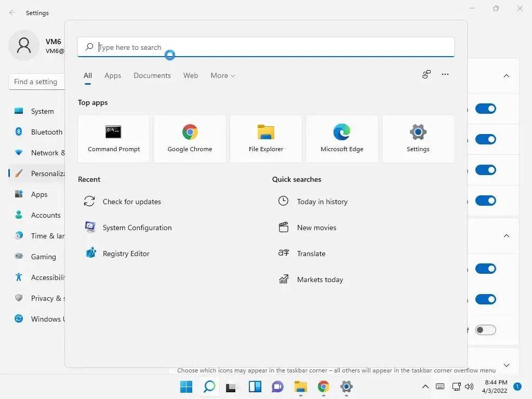Open Chrome from the taskbar
This screenshot has height=399, width=532.
pos(323,387)
